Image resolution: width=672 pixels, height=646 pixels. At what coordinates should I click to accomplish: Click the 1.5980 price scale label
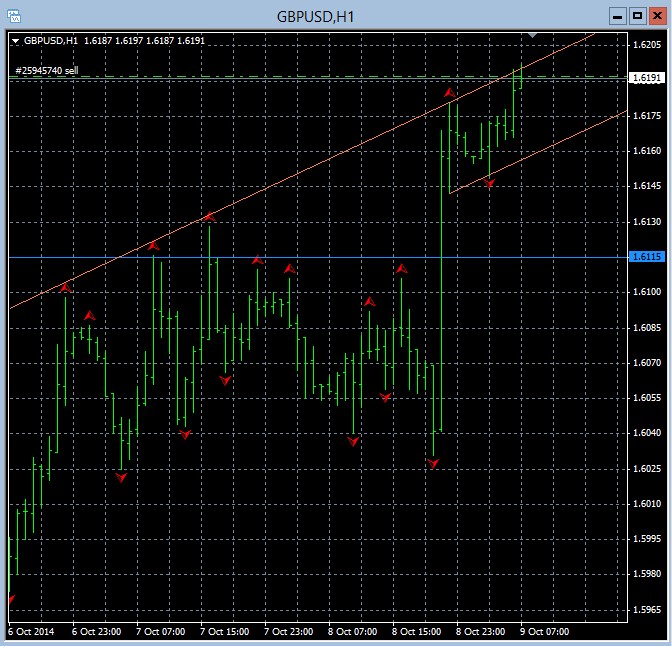click(x=647, y=574)
